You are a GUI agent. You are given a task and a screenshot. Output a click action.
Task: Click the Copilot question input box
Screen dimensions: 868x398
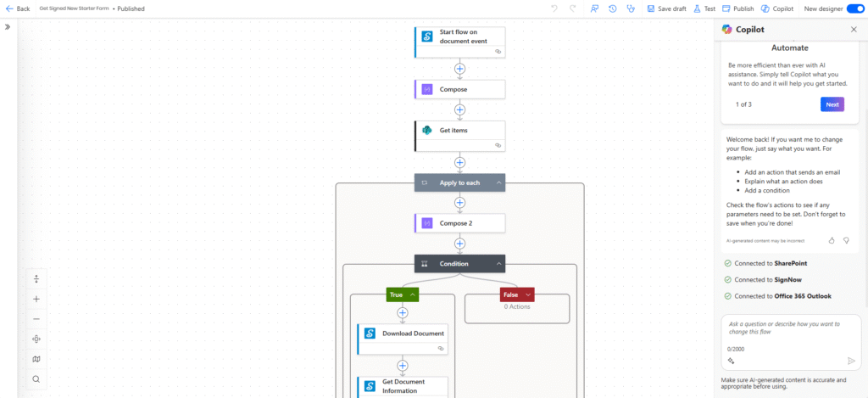[789, 329]
